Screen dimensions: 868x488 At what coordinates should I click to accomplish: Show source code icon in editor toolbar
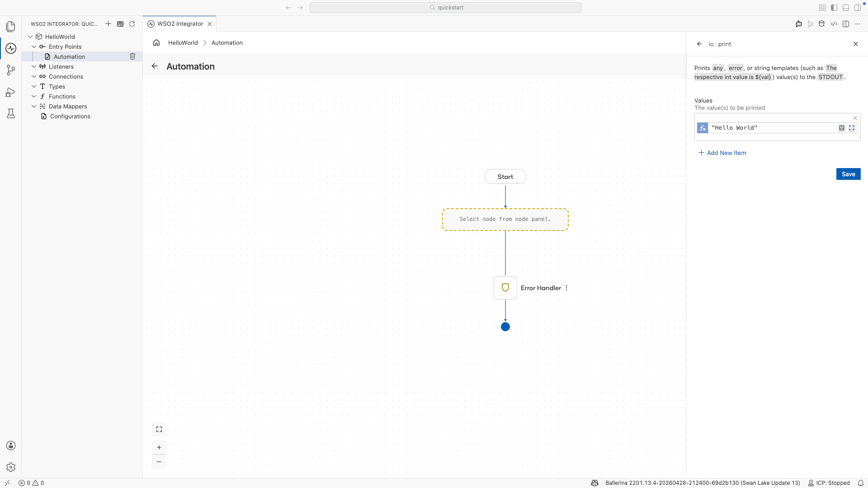834,24
